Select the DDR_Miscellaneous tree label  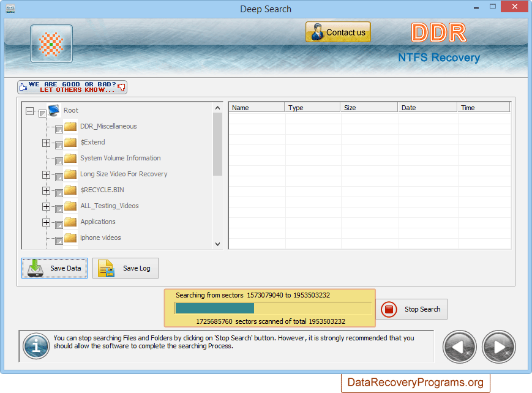108,126
